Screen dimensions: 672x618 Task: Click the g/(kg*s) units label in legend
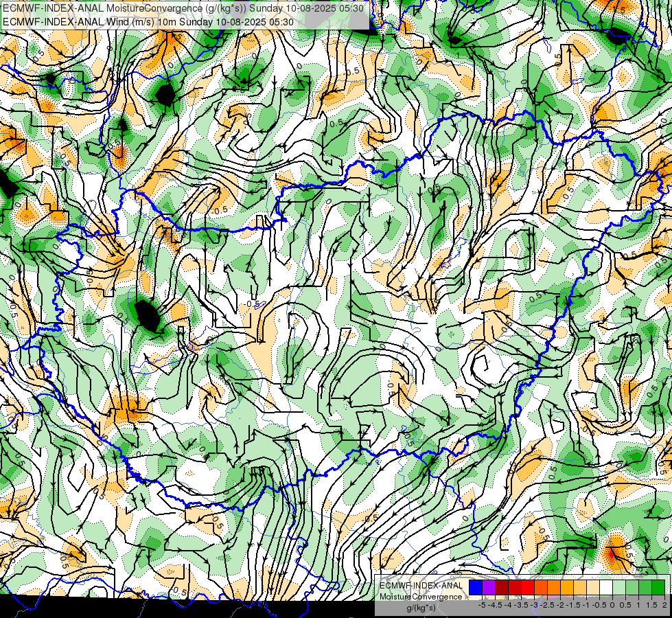[x=421, y=608]
